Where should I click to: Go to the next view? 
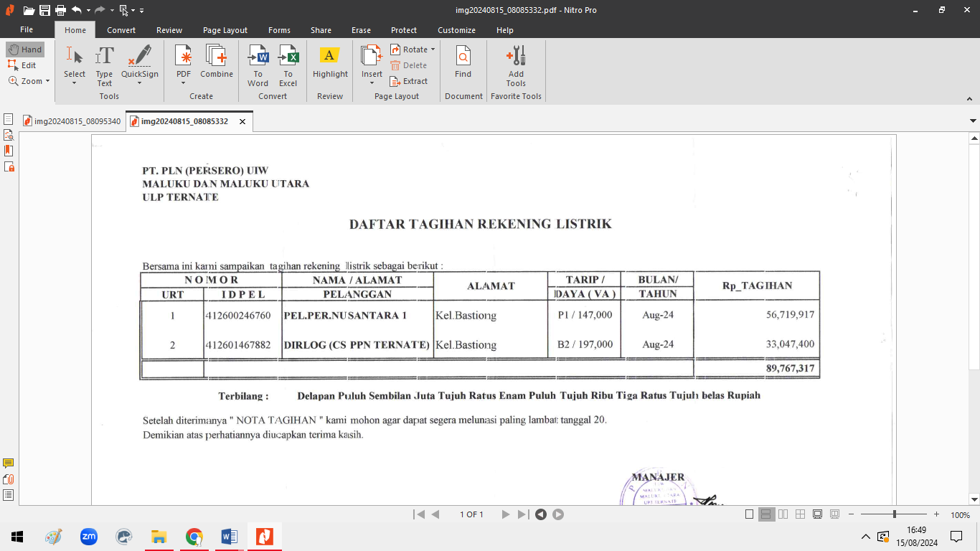pos(558,514)
